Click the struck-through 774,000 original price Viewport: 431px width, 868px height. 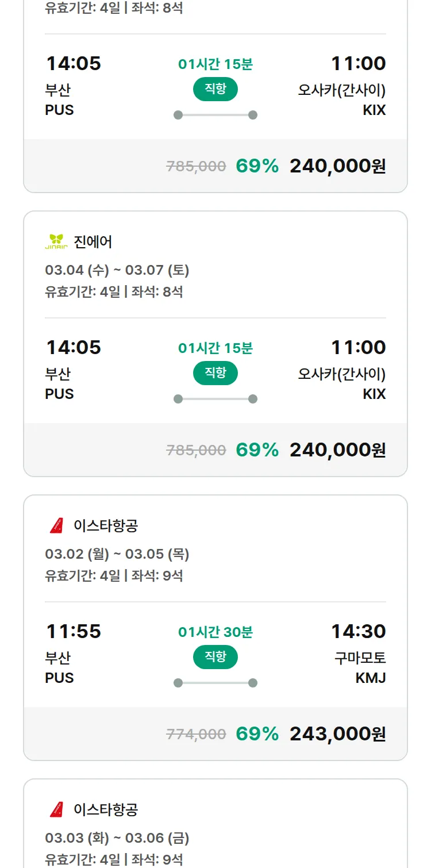click(x=196, y=734)
